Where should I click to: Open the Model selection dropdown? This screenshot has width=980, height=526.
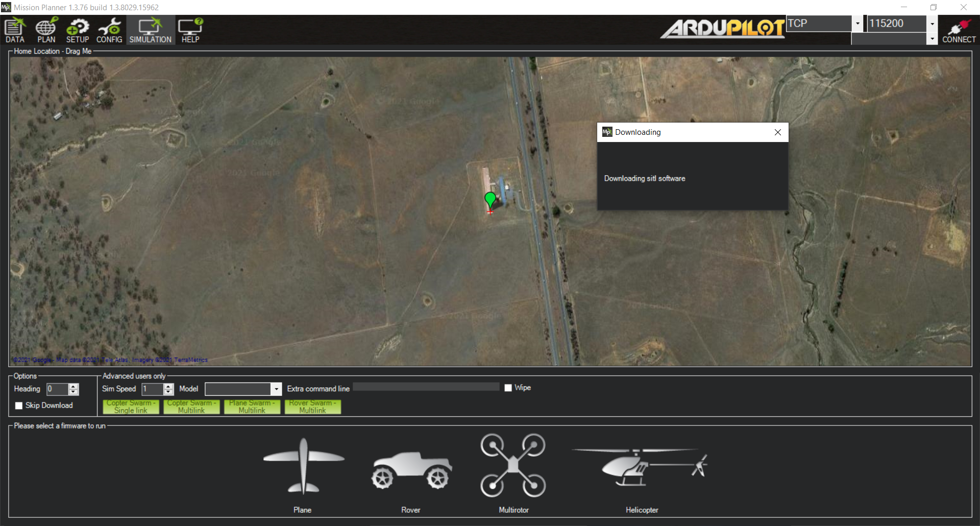coord(276,389)
